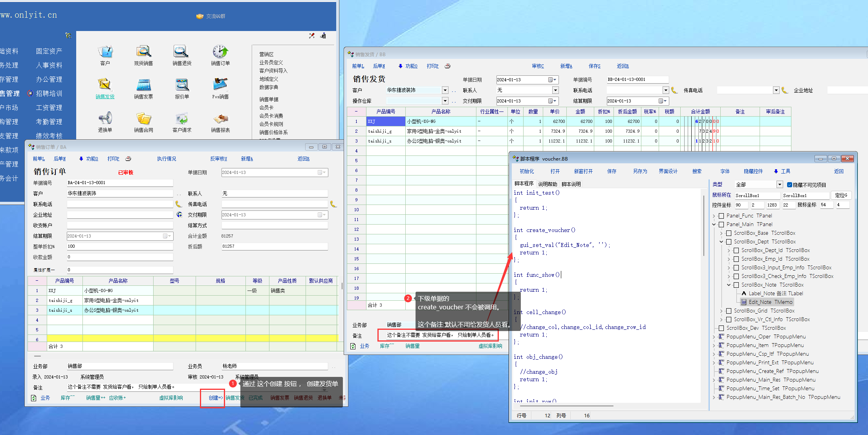This screenshot has width=868, height=435.
Task: Toggle the 隐藏不可见项目 checkbox
Action: [789, 185]
